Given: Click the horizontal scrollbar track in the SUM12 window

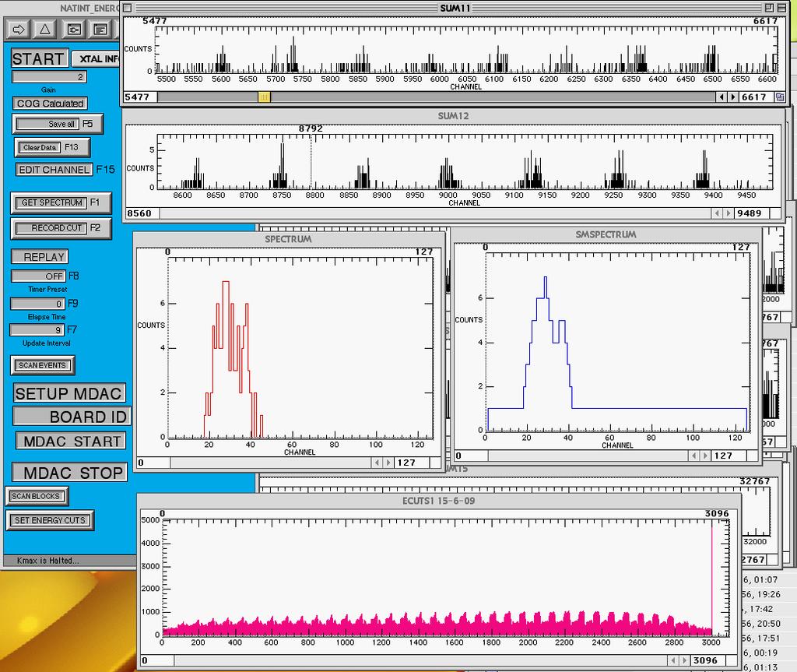Looking at the screenshot, I should pyautogui.click(x=435, y=213).
